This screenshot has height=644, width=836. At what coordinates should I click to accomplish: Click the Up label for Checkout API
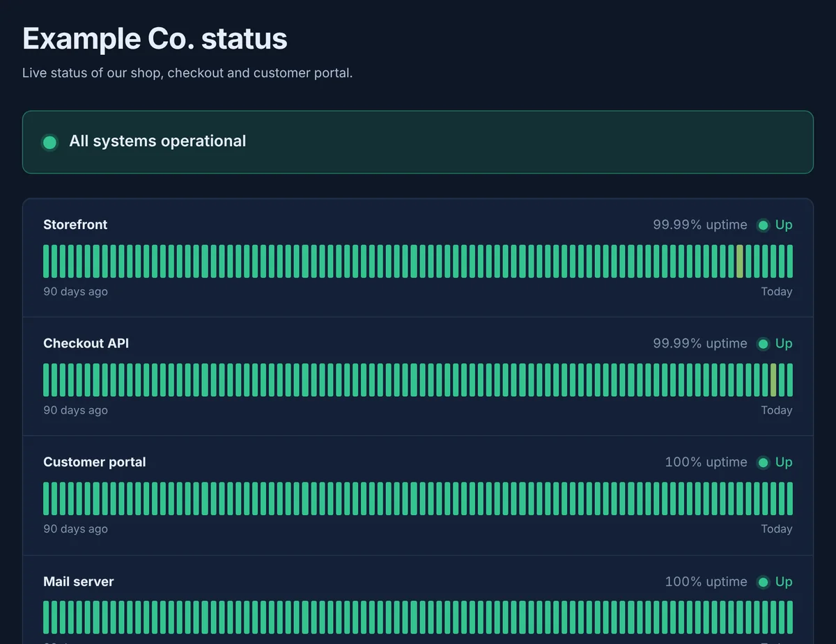(784, 344)
